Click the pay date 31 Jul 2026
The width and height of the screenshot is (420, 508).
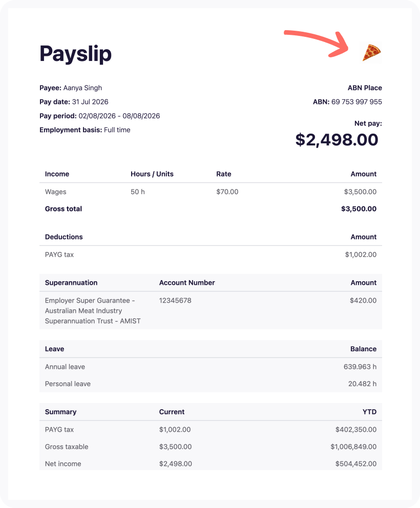pyautogui.click(x=90, y=102)
